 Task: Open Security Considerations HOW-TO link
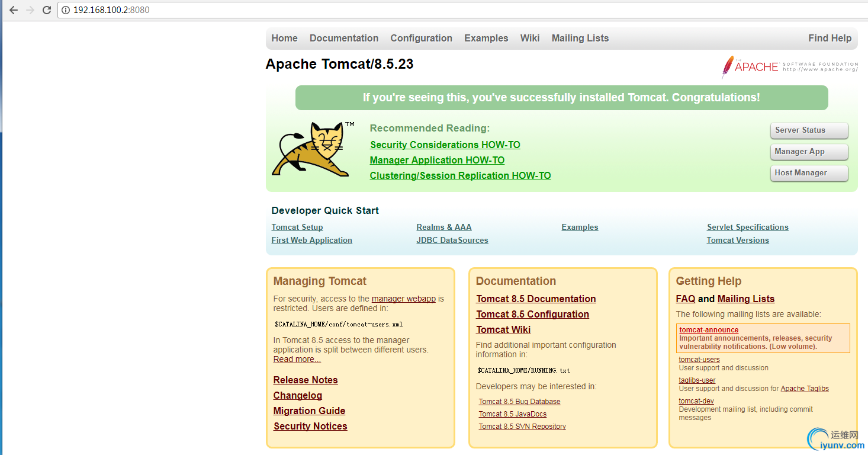click(x=445, y=145)
